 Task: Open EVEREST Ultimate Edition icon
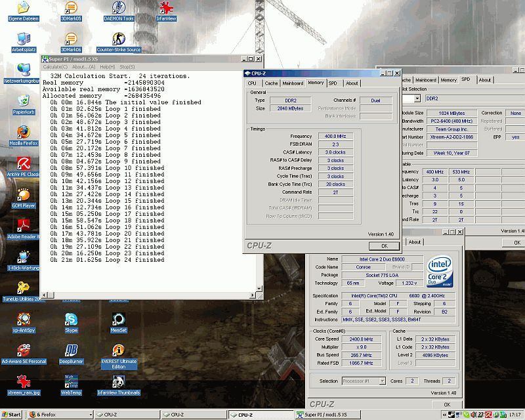(x=119, y=356)
